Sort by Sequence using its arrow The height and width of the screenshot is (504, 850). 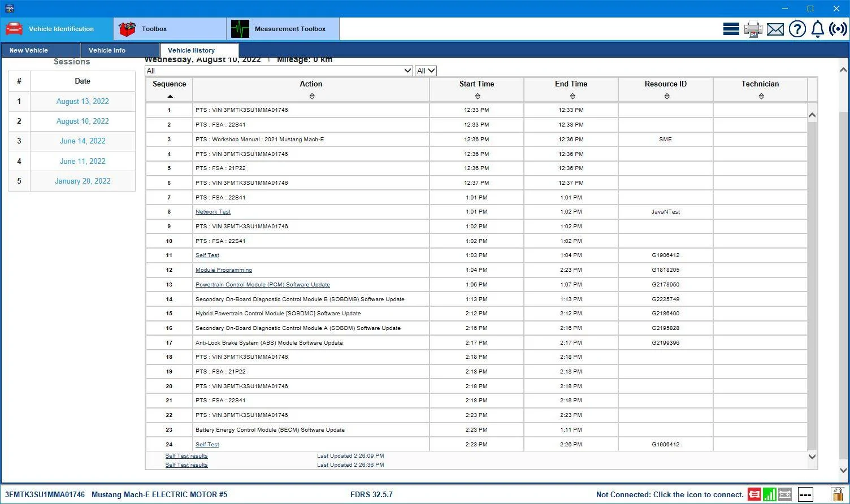pos(170,96)
